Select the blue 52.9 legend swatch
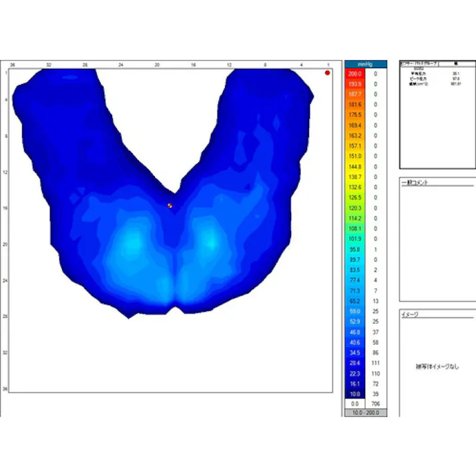The image size is (476, 476). [x=354, y=321]
